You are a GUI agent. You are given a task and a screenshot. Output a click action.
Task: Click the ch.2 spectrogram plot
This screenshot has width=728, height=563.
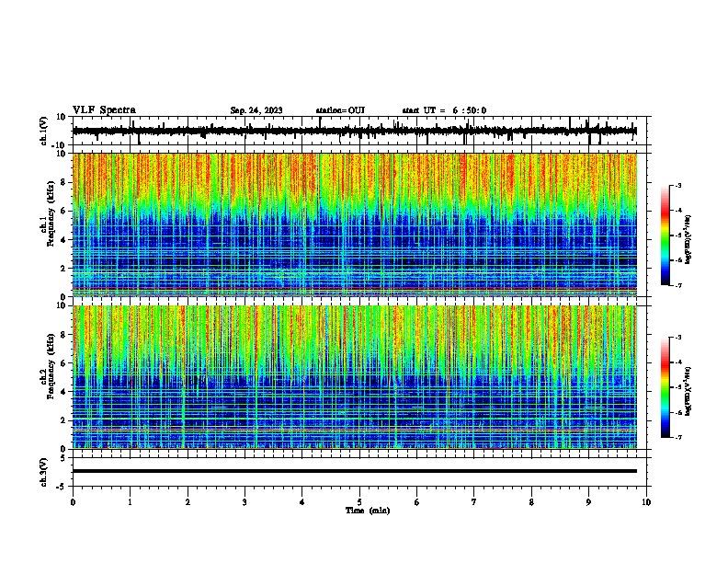[x=355, y=377]
